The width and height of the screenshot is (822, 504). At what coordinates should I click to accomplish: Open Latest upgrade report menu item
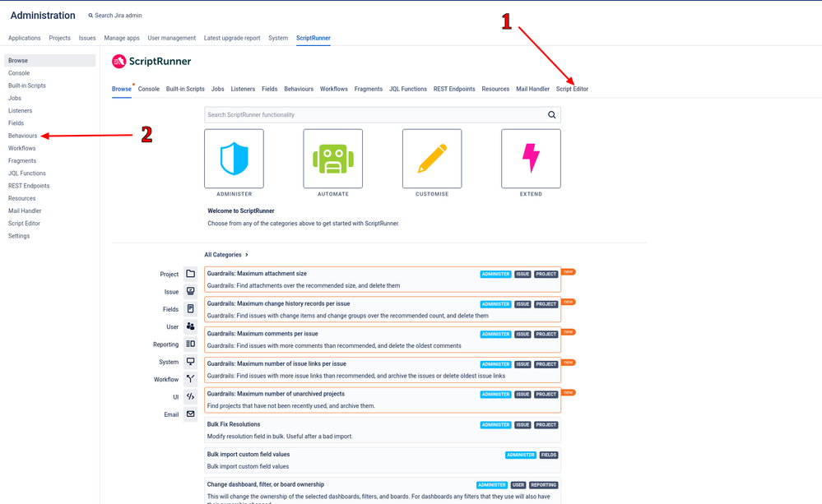[232, 39]
